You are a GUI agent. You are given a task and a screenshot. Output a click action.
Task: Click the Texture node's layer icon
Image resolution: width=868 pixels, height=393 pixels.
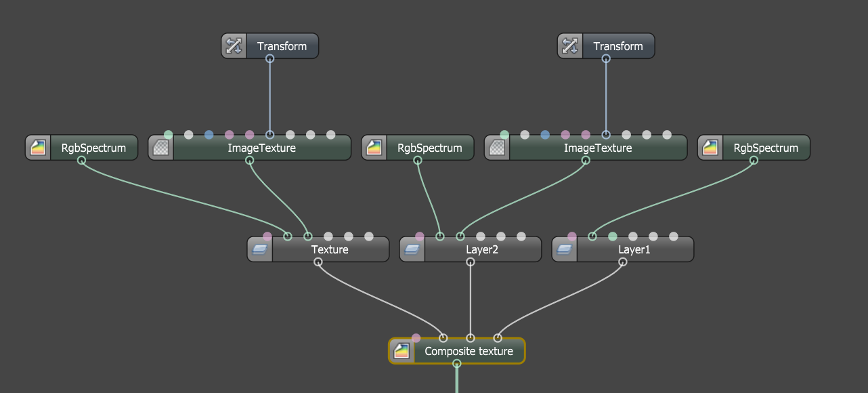pyautogui.click(x=260, y=249)
